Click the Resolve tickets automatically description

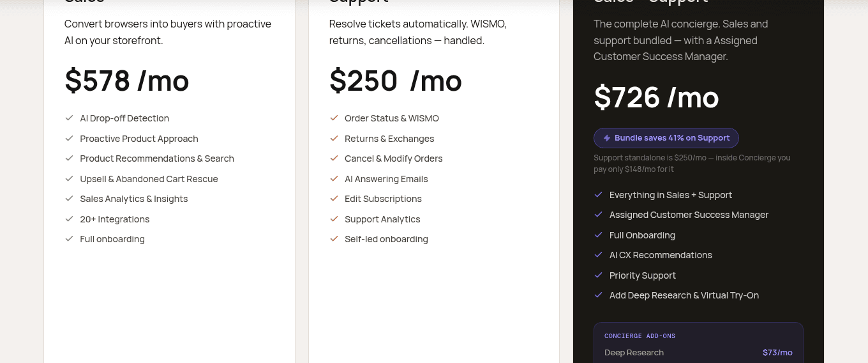[417, 32]
